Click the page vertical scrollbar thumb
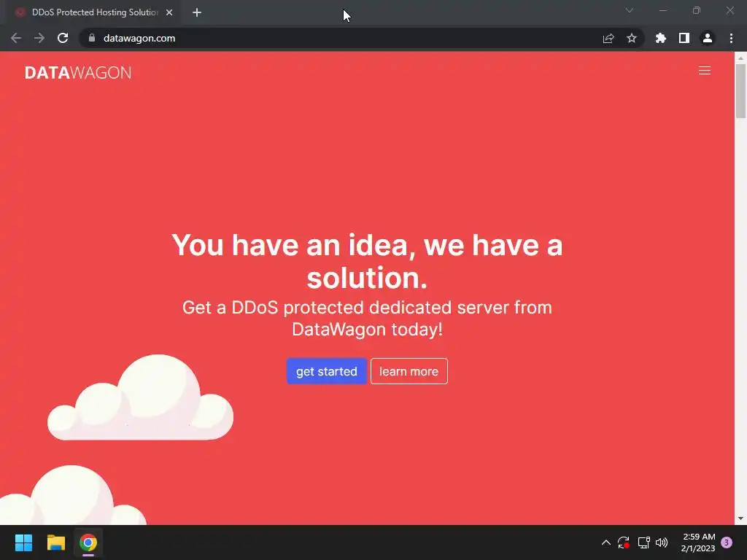This screenshot has height=560, width=747. (x=740, y=90)
